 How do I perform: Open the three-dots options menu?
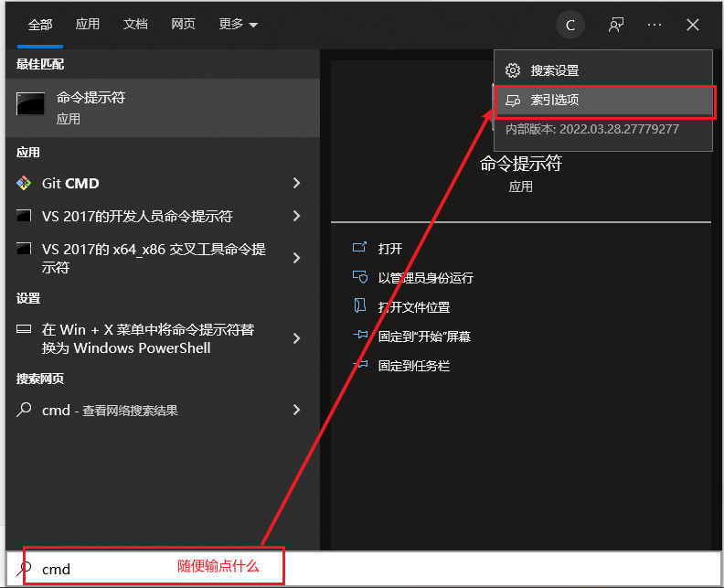tap(655, 25)
